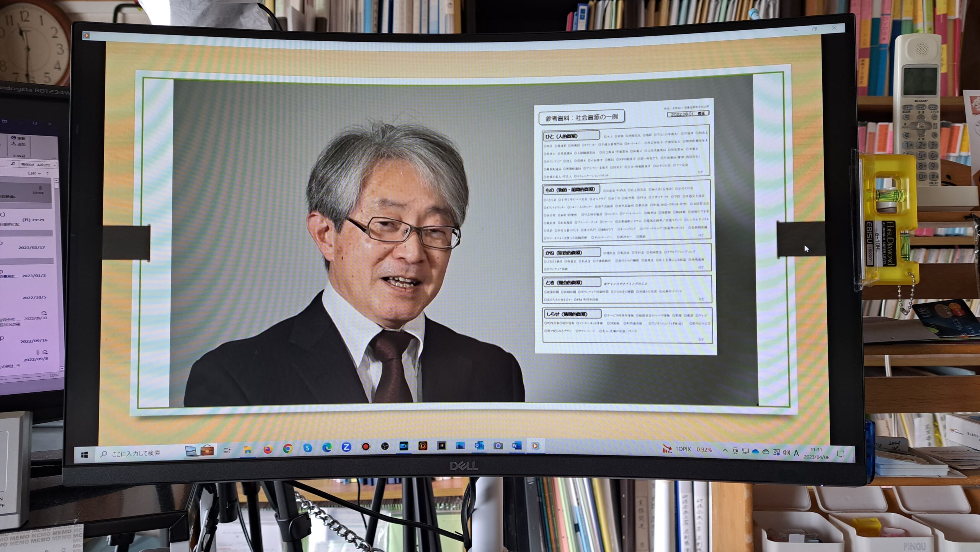This screenshot has height=552, width=980.
Task: Open the Camera app from the taskbar
Action: pyautogui.click(x=498, y=446)
